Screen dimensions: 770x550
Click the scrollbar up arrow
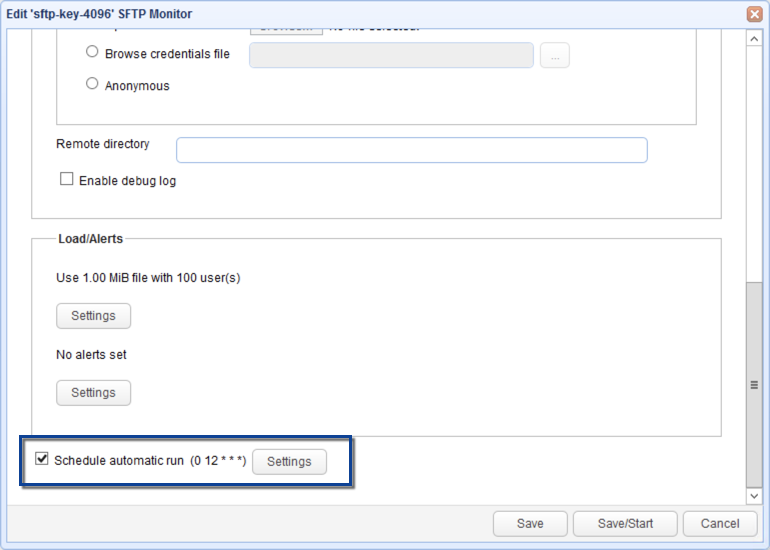[x=754, y=39]
